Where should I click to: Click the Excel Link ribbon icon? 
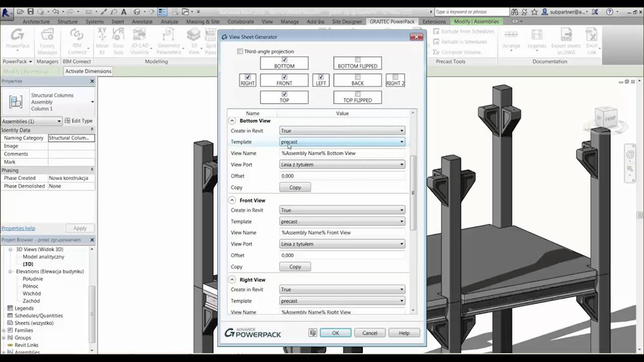592,41
